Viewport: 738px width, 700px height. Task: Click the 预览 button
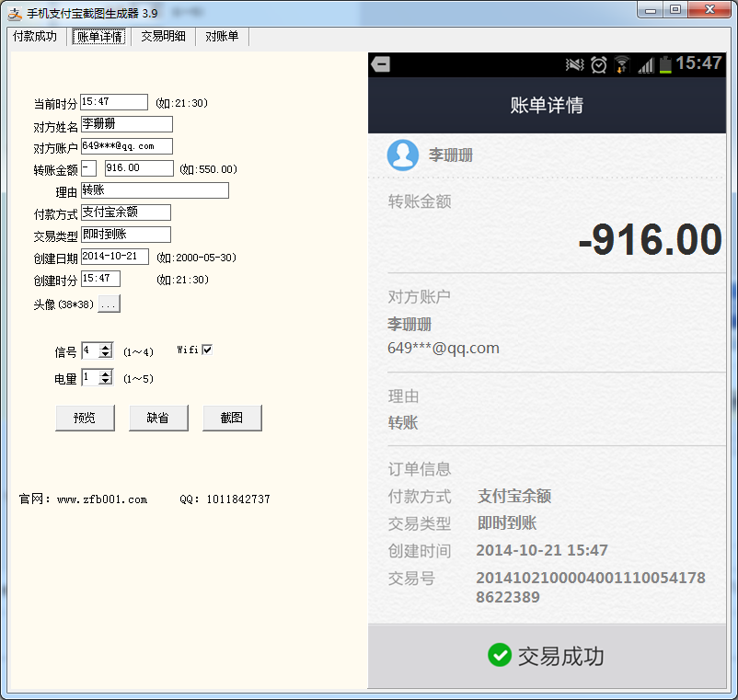point(85,418)
